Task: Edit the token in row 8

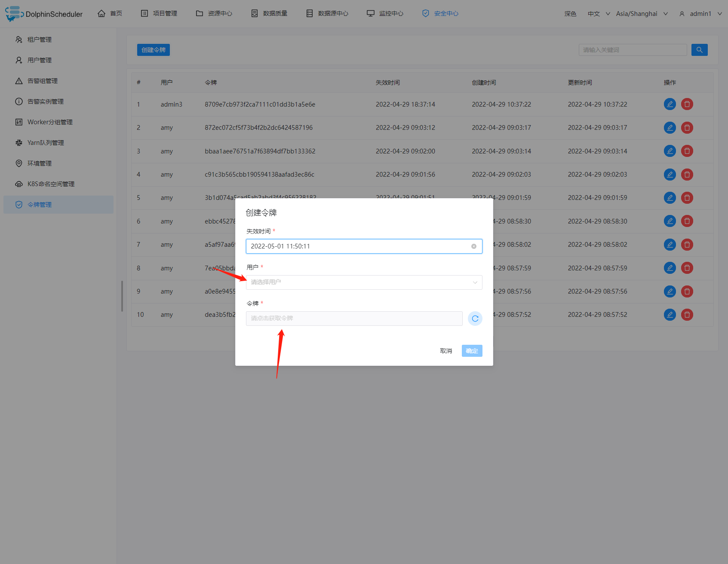Action: (670, 268)
